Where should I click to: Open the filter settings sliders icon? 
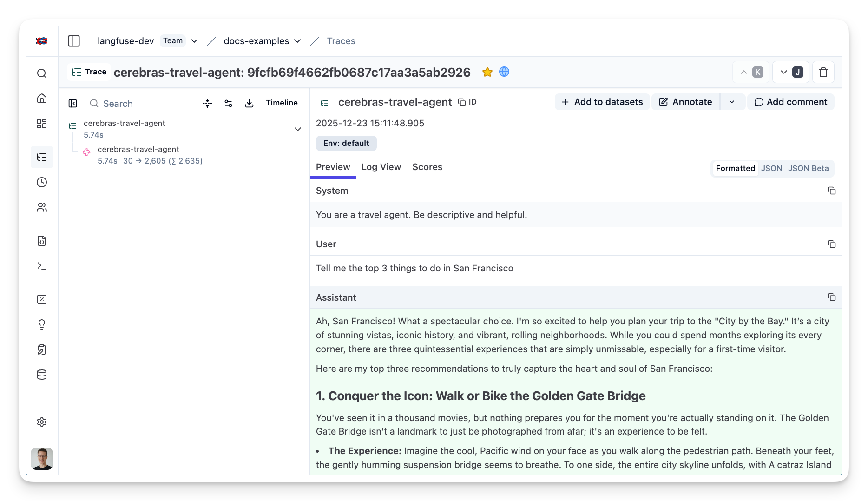(x=228, y=103)
